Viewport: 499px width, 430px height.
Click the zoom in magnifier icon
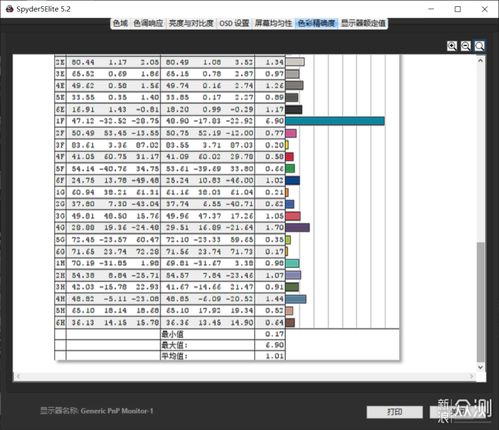point(452,46)
